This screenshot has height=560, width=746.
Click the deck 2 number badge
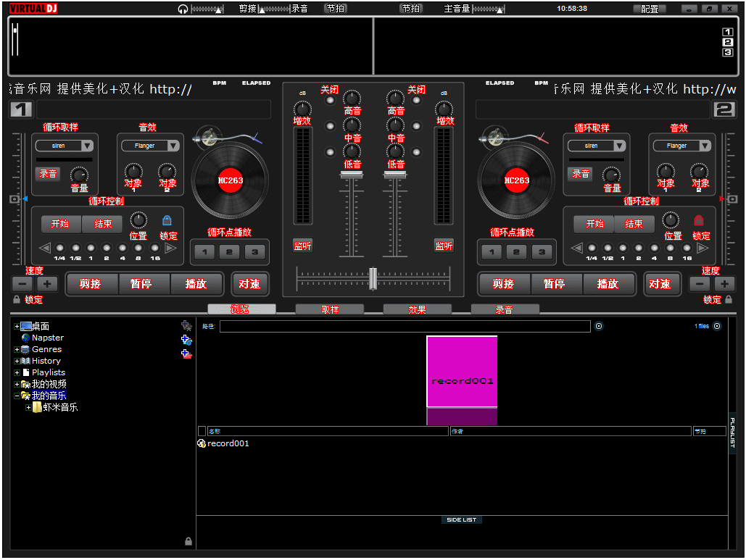724,110
